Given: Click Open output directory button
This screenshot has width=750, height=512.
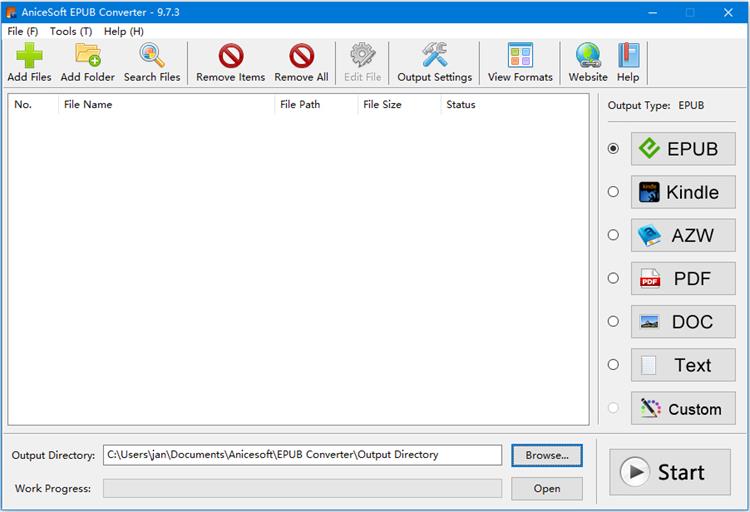Looking at the screenshot, I should (547, 489).
